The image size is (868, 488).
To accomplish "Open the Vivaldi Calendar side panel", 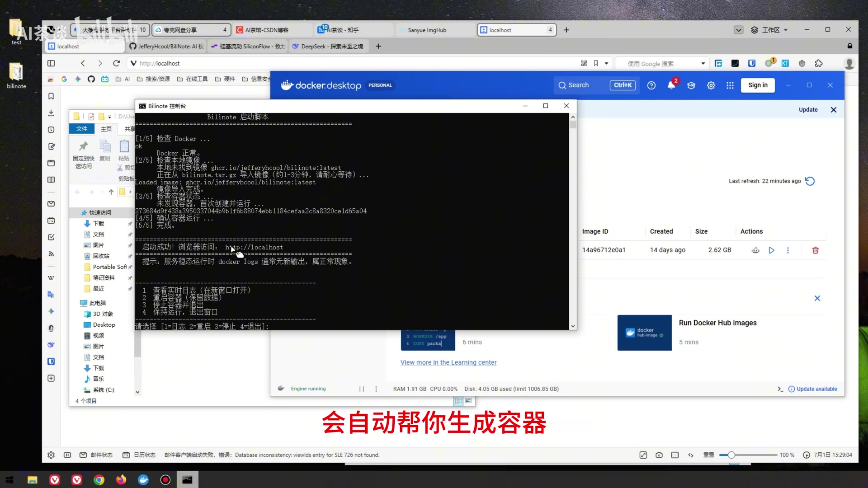I will coord(51,221).
